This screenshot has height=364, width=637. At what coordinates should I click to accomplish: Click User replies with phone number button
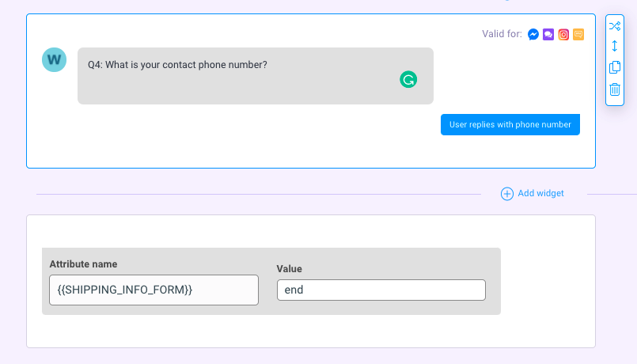pos(510,125)
